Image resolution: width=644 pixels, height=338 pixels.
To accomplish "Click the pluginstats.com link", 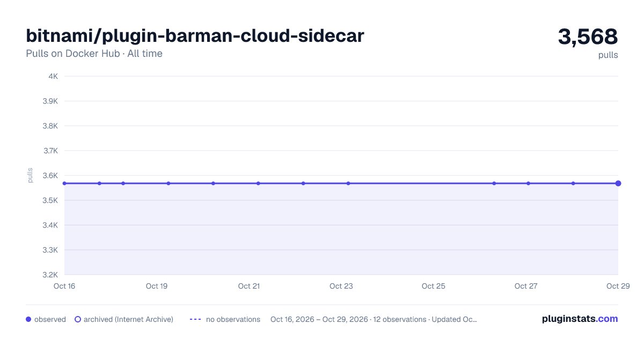I will [x=580, y=319].
